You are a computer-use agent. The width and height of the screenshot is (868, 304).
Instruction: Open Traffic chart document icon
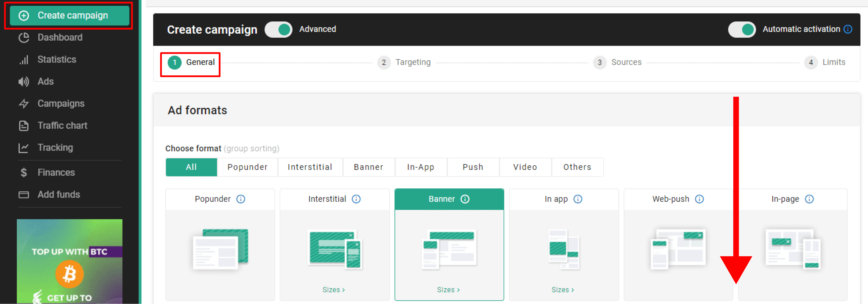(24, 126)
